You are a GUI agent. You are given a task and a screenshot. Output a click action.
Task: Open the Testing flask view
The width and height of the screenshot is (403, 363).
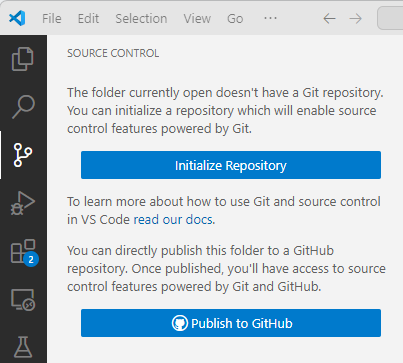(23, 347)
